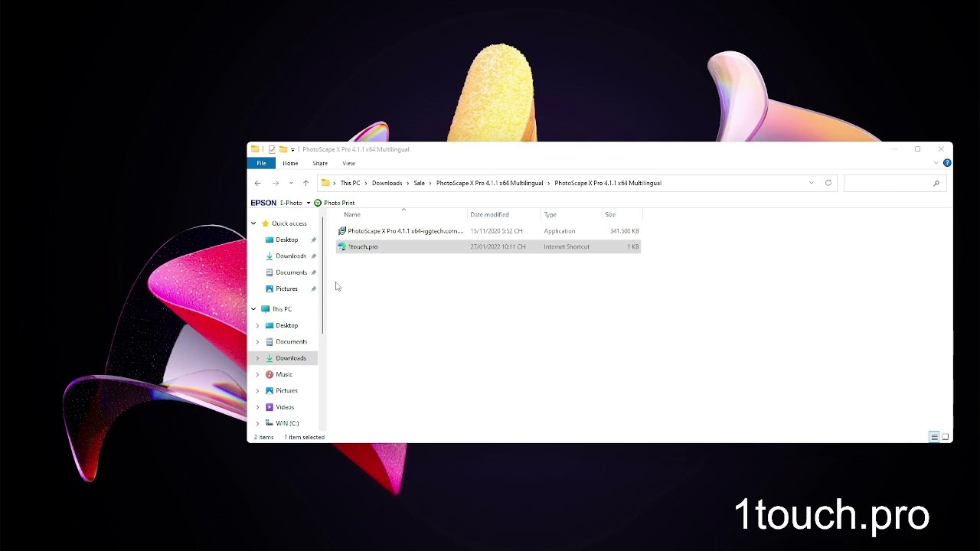Go back with the Back arrow
The height and width of the screenshot is (551, 980).
258,183
